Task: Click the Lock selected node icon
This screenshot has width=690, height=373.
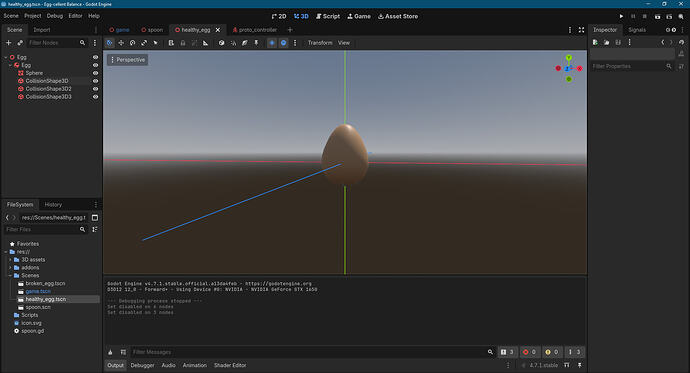Action: [x=183, y=43]
